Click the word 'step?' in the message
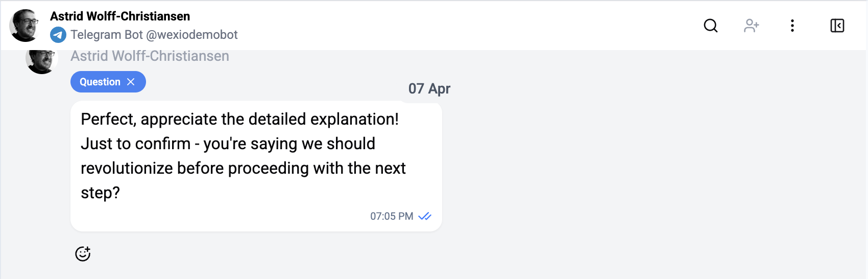This screenshot has height=279, width=868. point(100,193)
